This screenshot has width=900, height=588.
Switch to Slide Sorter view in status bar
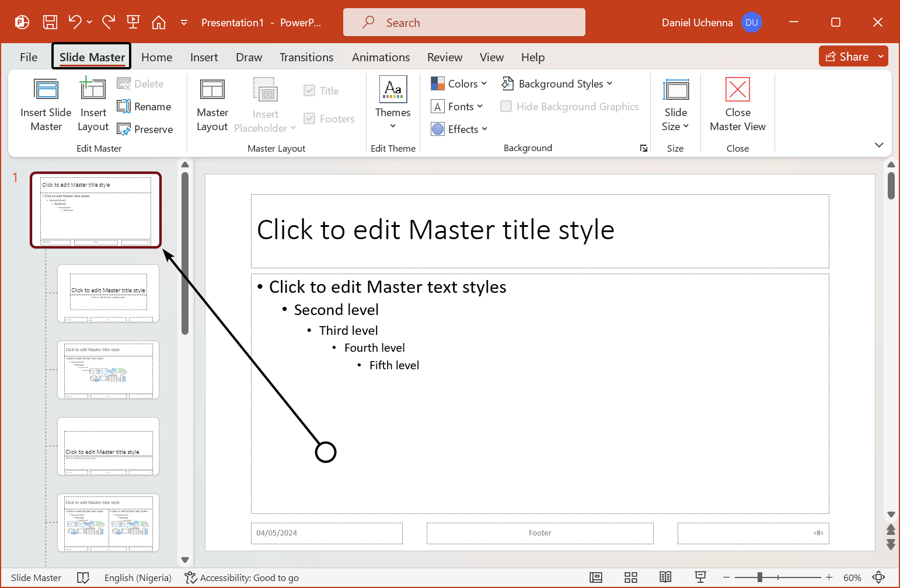click(x=631, y=577)
